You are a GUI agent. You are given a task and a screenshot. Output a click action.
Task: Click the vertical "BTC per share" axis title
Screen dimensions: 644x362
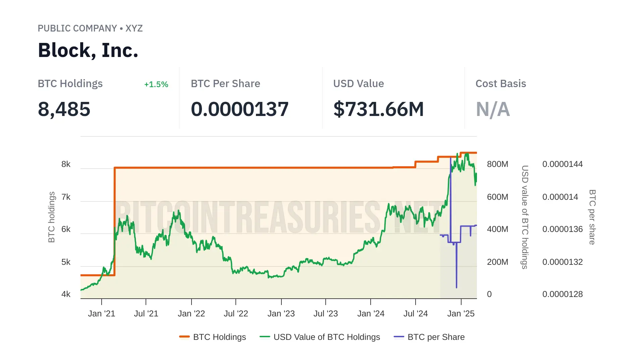point(592,217)
